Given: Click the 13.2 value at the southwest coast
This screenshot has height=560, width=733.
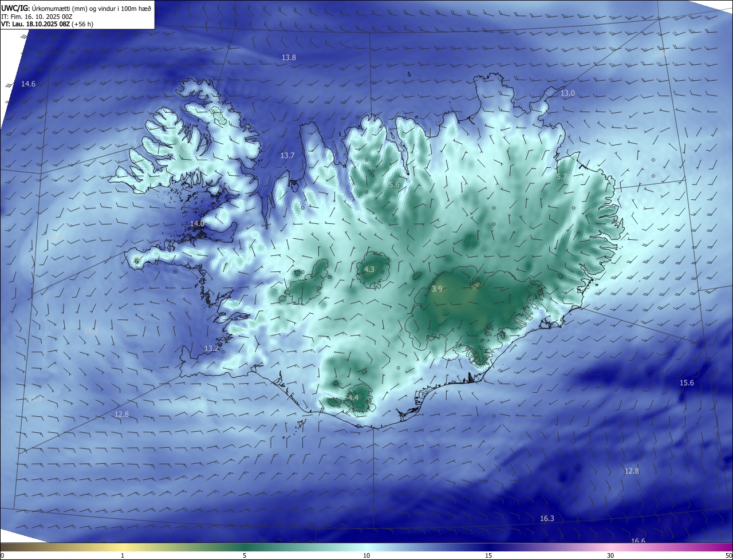Looking at the screenshot, I should pyautogui.click(x=211, y=348).
